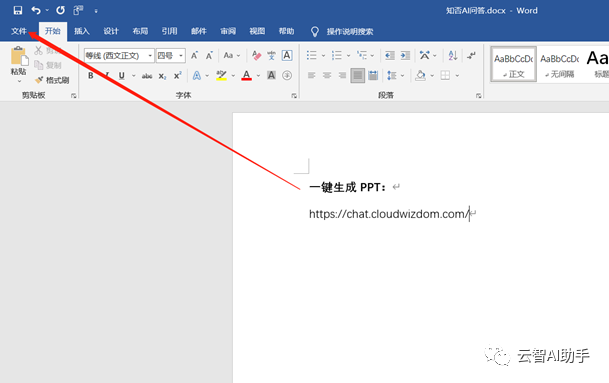This screenshot has height=383, width=609.
Task: Open the 帮助 ribbon tab
Action: point(286,31)
